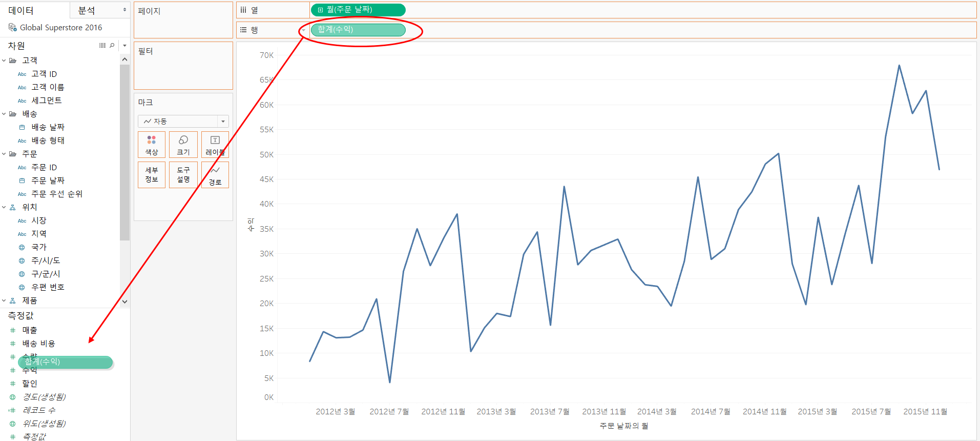Screen dimensions: 980x441
Task: Open the 세부 정보 marks card
Action: click(x=152, y=175)
